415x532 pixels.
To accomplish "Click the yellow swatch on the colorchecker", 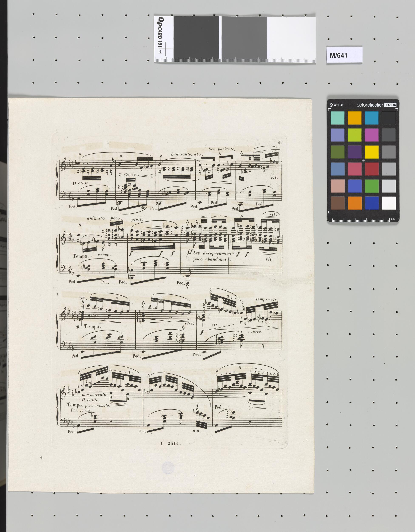I will tap(371, 152).
